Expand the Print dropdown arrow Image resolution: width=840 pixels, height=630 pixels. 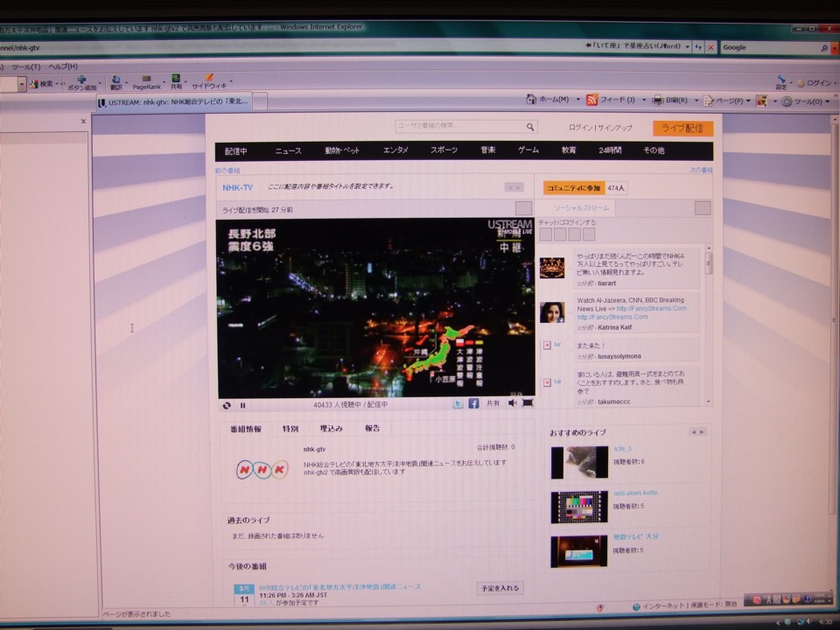point(696,101)
